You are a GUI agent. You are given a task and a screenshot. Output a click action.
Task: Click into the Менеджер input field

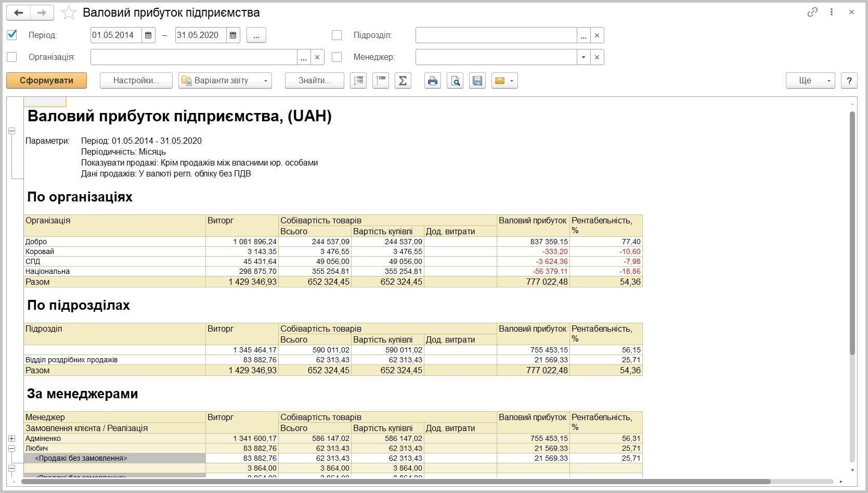click(496, 57)
